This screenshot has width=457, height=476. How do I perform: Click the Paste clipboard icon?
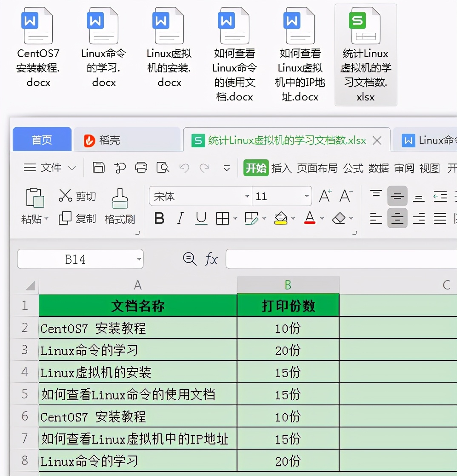(x=35, y=198)
